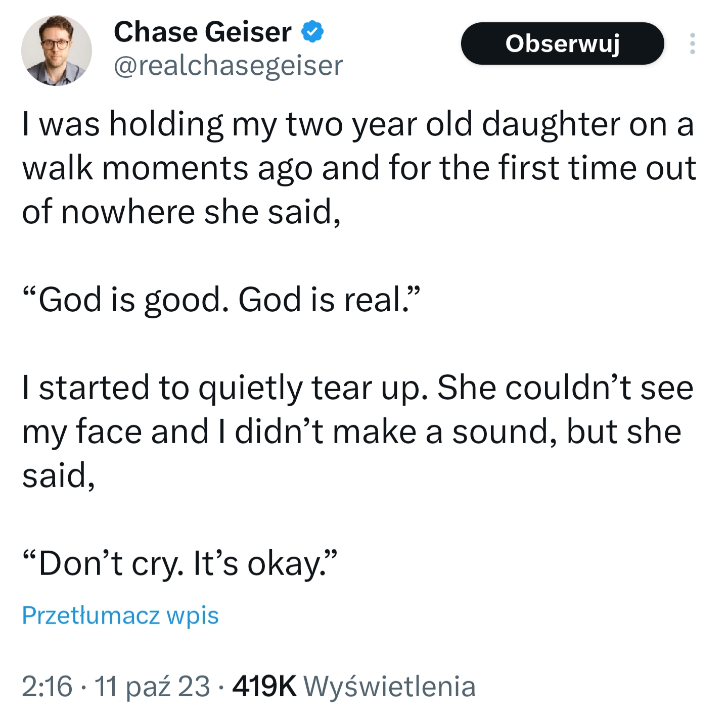Click the word "daughter" in the post
The width and height of the screenshot is (728, 719).
tap(551, 124)
